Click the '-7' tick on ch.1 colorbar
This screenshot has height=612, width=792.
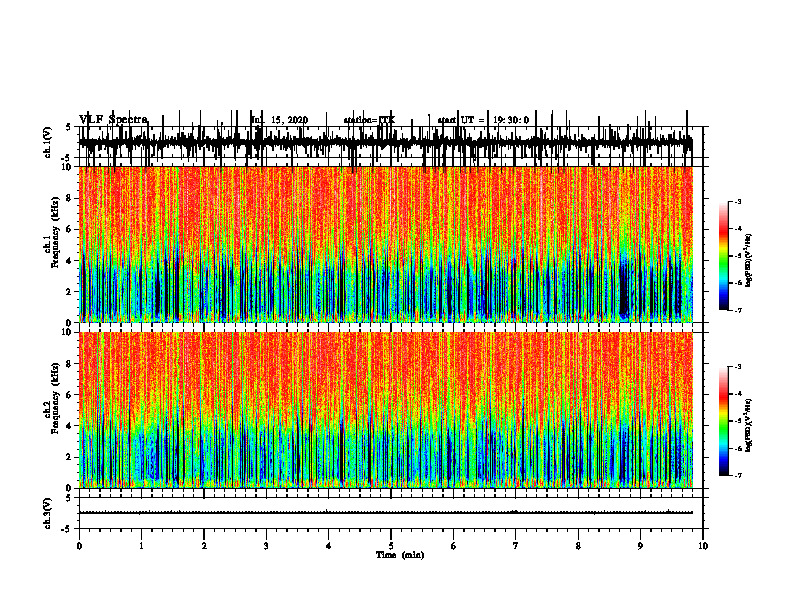point(737,310)
